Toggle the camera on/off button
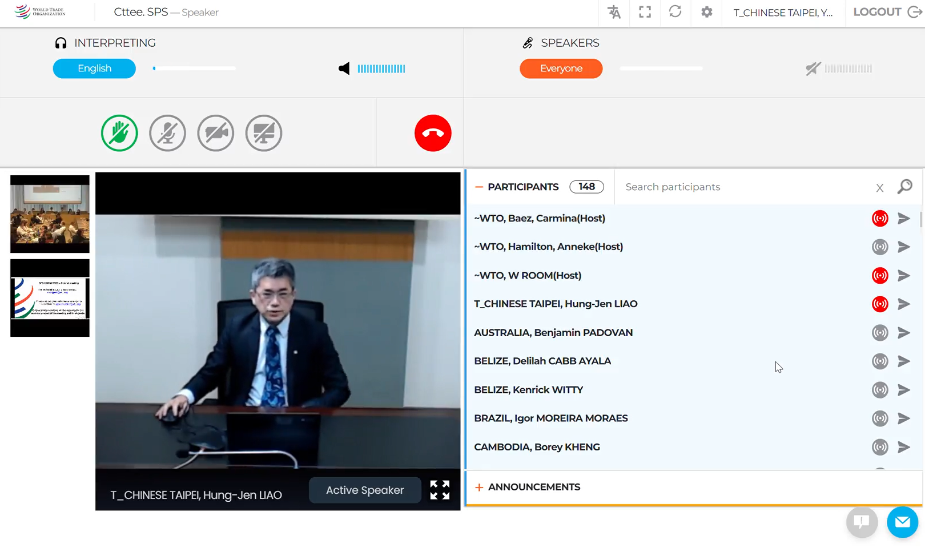Viewport: 925px width, 560px height. click(x=215, y=133)
